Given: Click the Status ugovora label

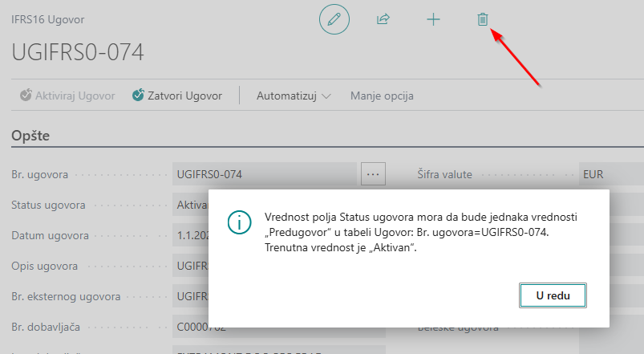Looking at the screenshot, I should coord(48,205).
